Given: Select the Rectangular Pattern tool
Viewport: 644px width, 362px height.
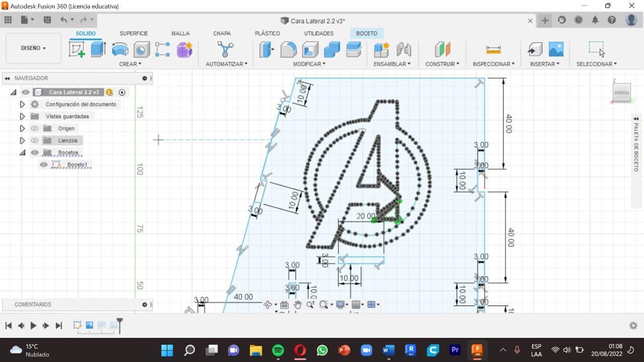Looking at the screenshot, I should [163, 49].
